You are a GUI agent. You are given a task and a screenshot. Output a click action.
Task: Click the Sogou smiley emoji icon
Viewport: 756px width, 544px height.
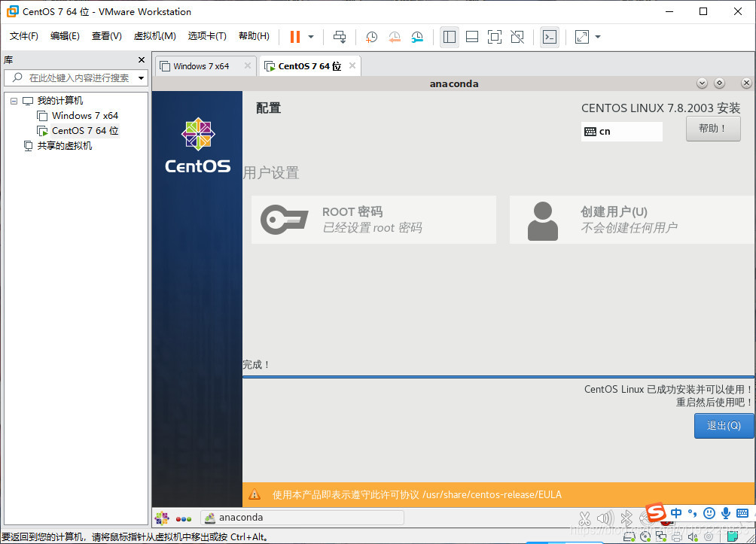coord(709,513)
